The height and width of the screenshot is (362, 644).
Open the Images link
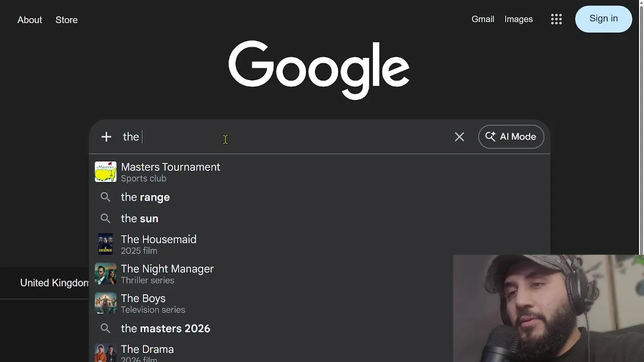pyautogui.click(x=519, y=19)
